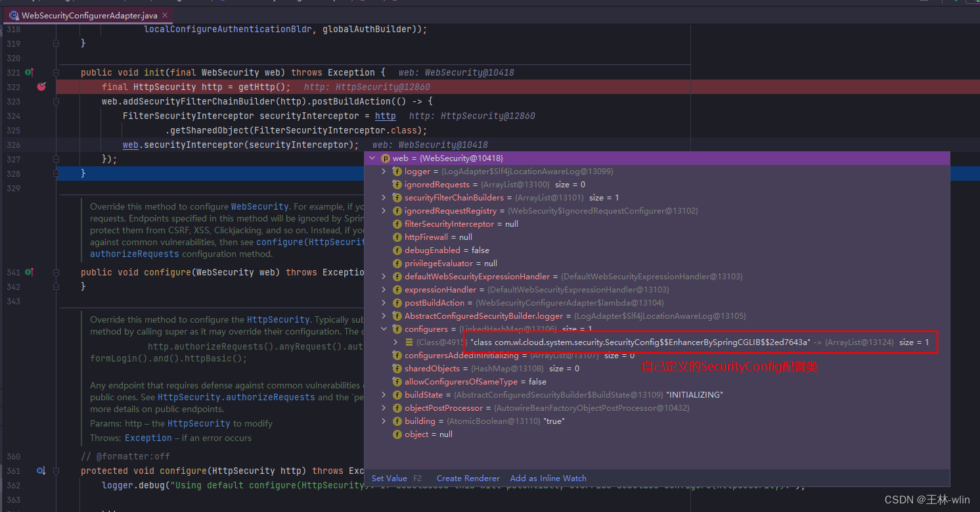Click field icon of postBuildAction row
This screenshot has height=512, width=980.
tap(397, 303)
